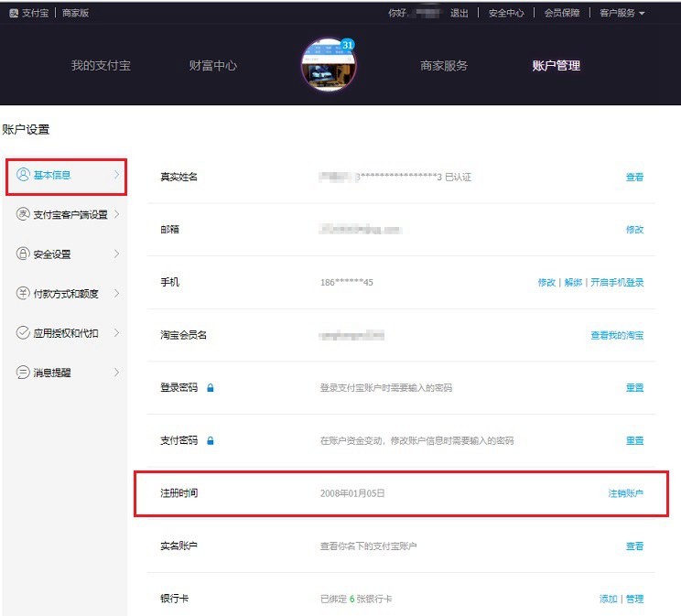Click the 已认证 status text
Screen dimensions: 681x616
458,177
